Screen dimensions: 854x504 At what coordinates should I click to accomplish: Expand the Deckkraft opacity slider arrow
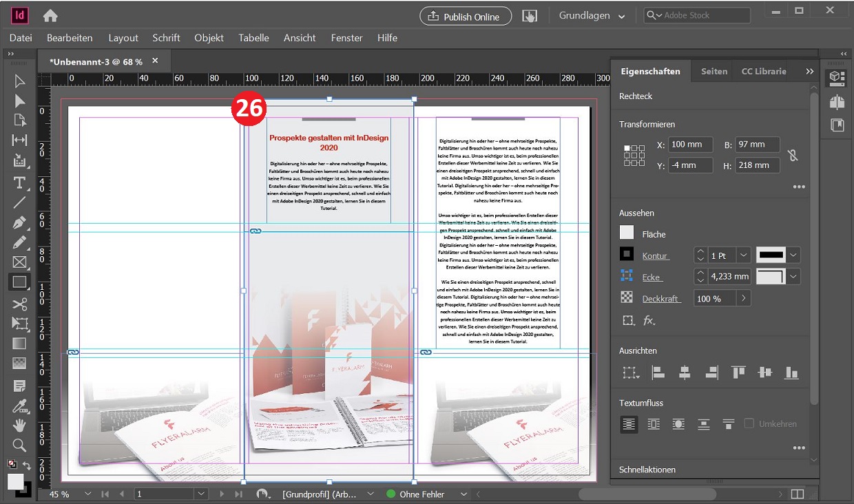pos(742,299)
